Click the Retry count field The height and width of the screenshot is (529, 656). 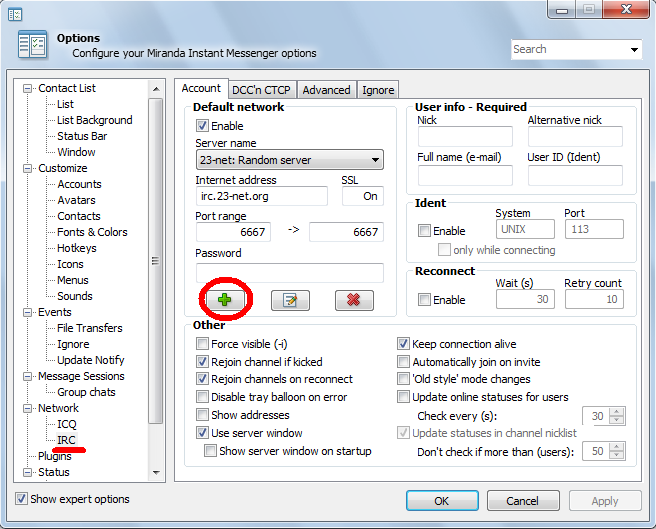[594, 299]
